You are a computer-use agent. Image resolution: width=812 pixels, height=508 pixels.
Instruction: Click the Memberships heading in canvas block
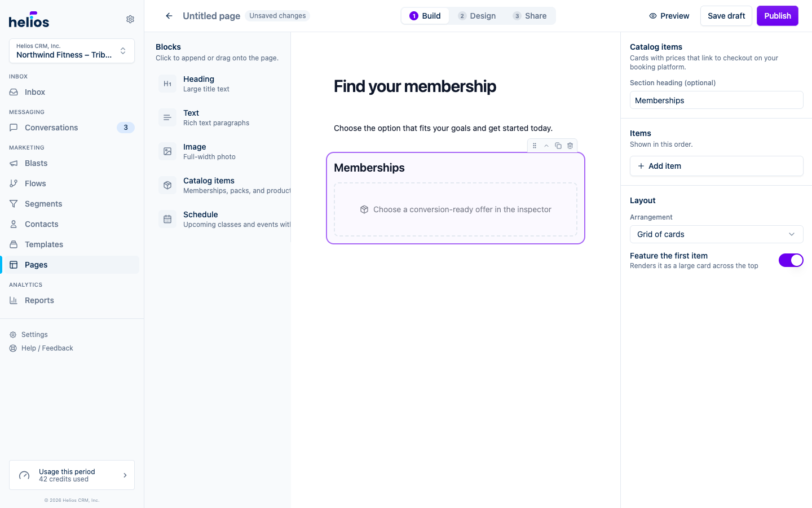369,168
